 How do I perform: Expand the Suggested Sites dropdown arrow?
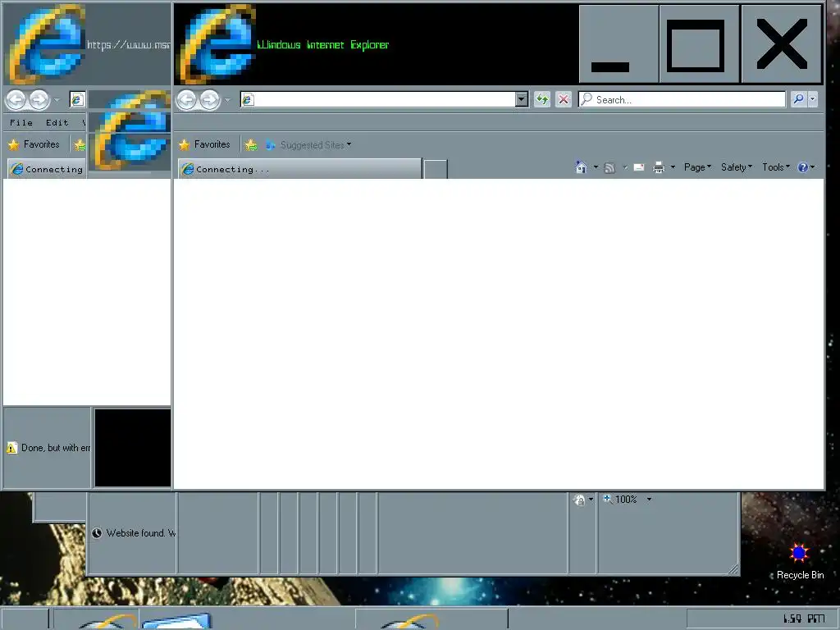[349, 144]
